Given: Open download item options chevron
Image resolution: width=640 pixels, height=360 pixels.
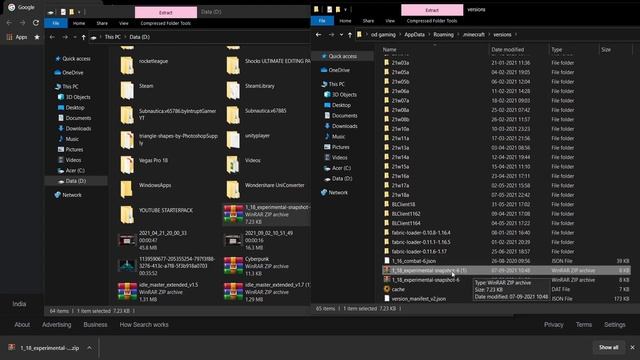Looking at the screenshot, I should click(x=89, y=348).
